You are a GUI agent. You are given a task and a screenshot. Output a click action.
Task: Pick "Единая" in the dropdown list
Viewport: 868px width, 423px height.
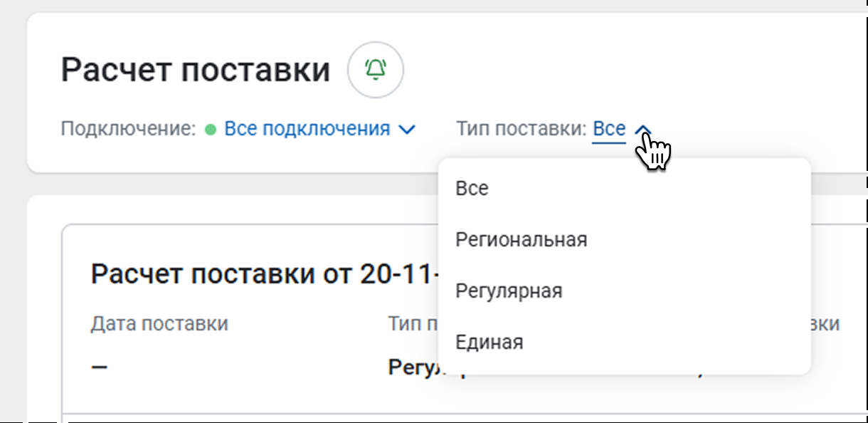(x=489, y=342)
